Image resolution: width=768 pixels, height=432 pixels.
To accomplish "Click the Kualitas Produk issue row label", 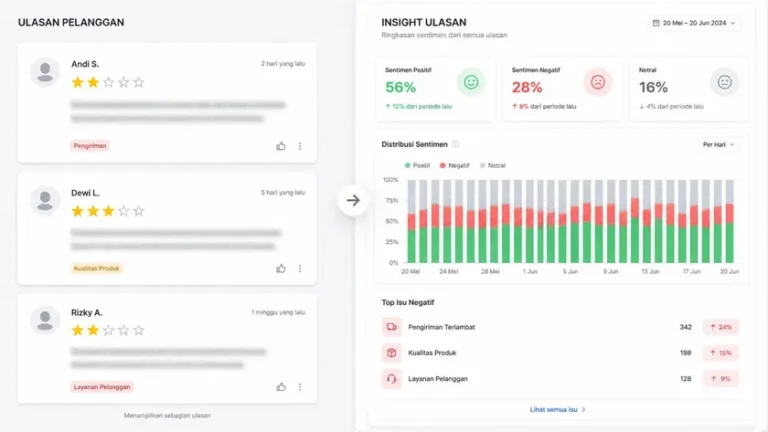I will (432, 353).
